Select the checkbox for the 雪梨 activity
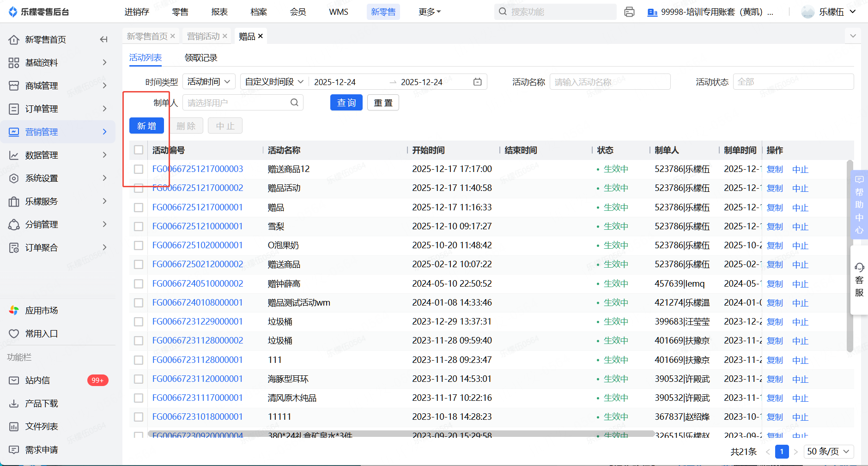Screen dimensions: 868x466 [x=139, y=227]
